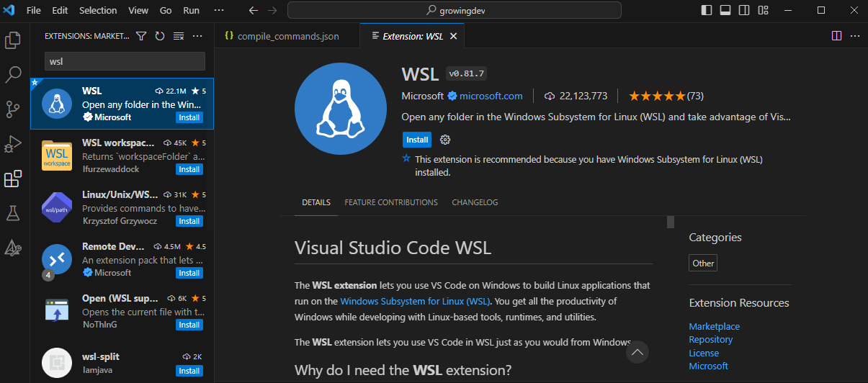Select the Extension: WSL tab
Viewport: 868px width, 383px height.
pyautogui.click(x=412, y=35)
